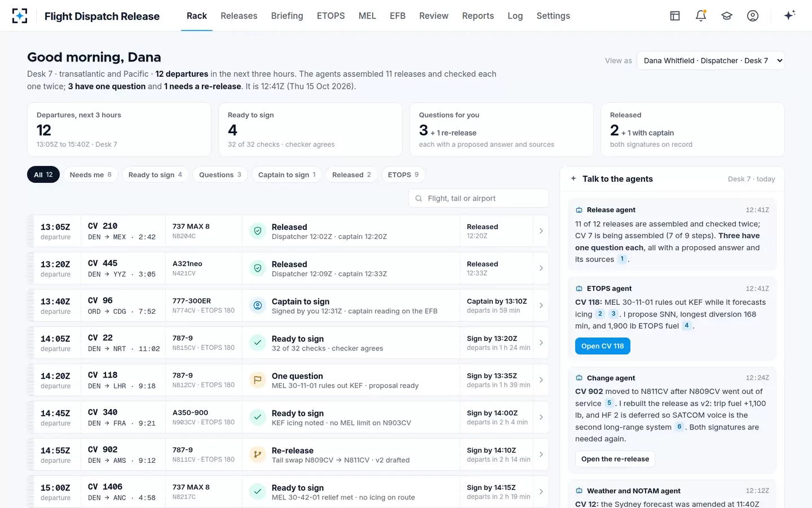The image size is (812, 508).
Task: Click Open the re-release button
Action: [615, 459]
